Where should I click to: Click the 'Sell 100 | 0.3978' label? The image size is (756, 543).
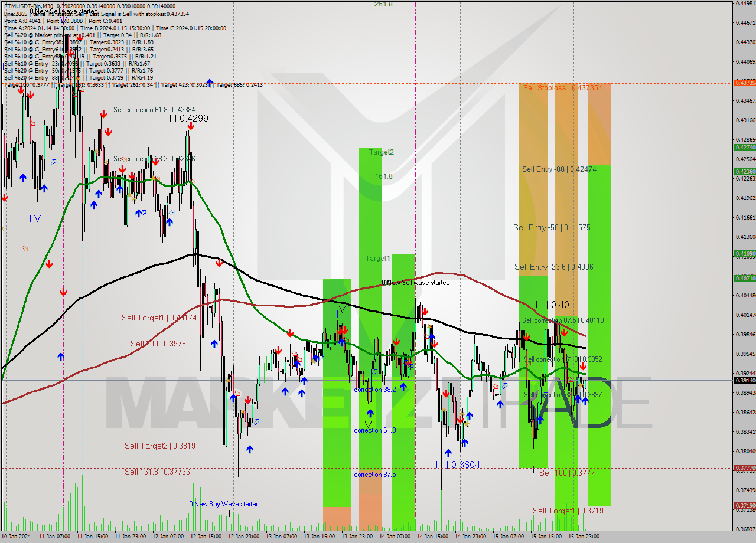tap(158, 344)
